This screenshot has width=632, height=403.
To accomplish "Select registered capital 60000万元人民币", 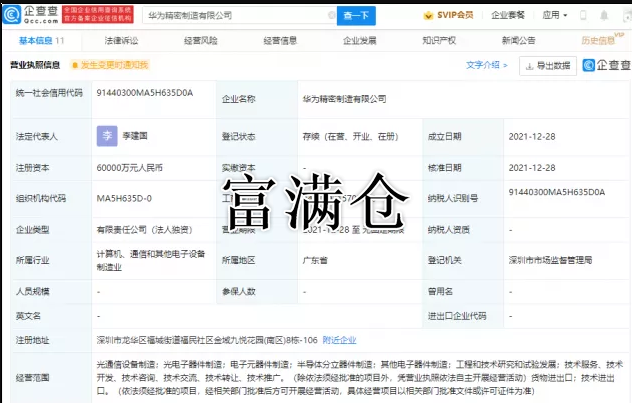I will (x=129, y=168).
